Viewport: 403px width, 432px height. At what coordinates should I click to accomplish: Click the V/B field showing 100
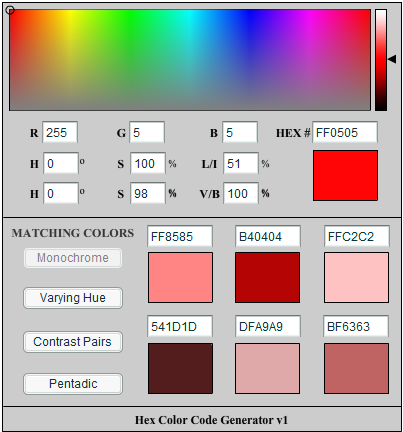click(x=241, y=193)
